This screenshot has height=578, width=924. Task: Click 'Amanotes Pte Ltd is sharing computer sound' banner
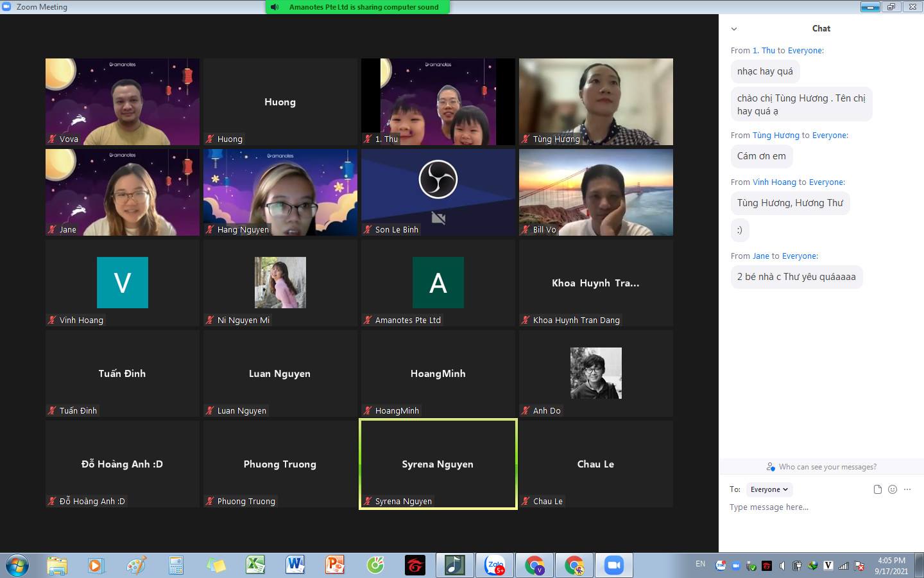pos(357,7)
